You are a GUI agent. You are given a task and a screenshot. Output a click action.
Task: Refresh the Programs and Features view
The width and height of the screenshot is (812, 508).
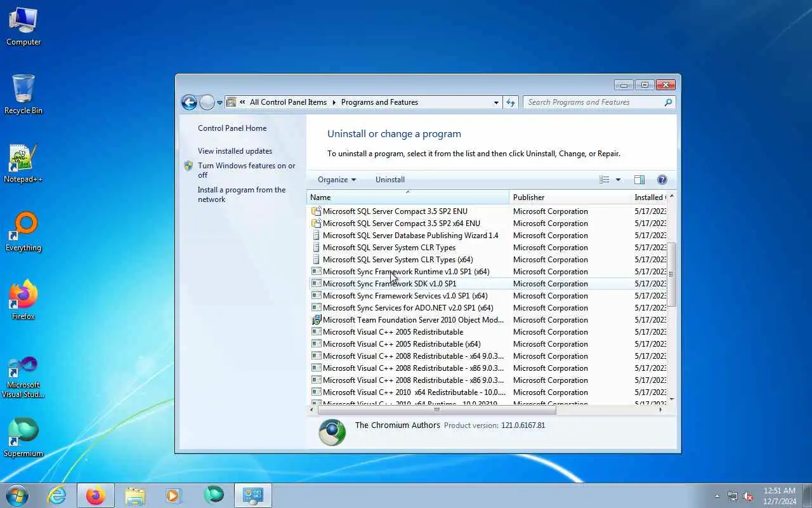click(511, 102)
